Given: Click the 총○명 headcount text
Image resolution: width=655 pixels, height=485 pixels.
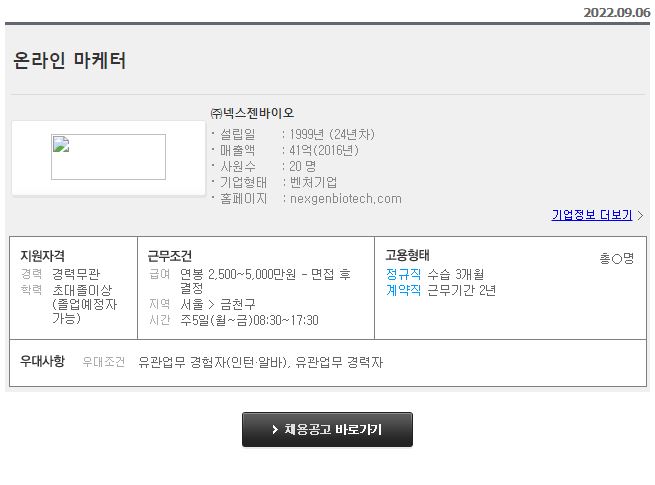Looking at the screenshot, I should [616, 258].
